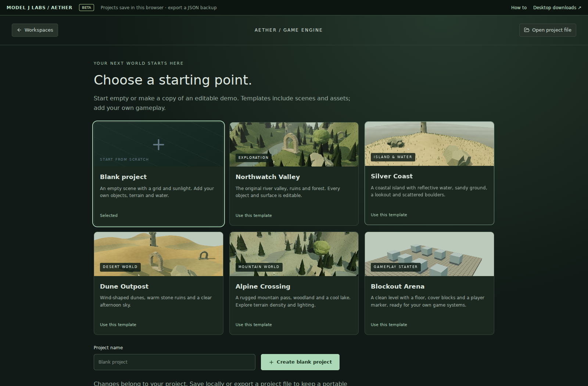
Task: Click Use this template under Silver Coast
Action: [x=389, y=215]
